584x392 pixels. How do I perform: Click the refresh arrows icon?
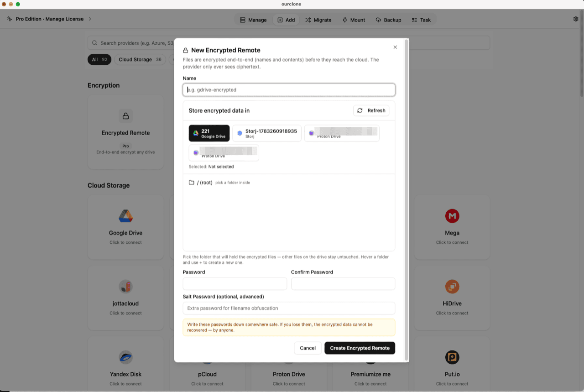(360, 110)
